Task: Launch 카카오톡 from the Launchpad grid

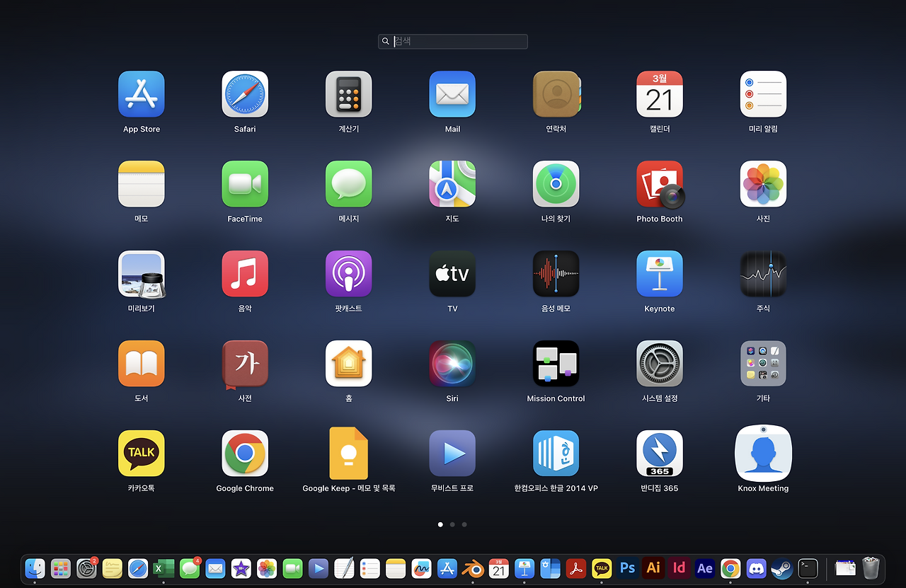Action: pyautogui.click(x=142, y=454)
